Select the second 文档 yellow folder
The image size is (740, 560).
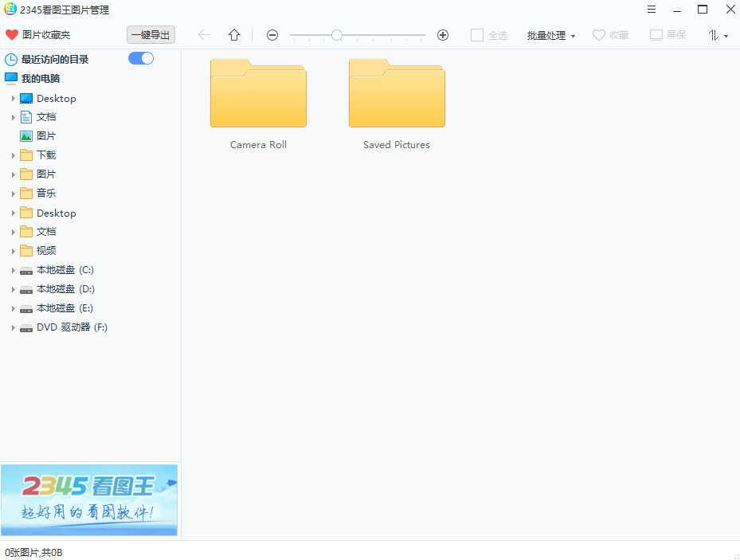46,232
